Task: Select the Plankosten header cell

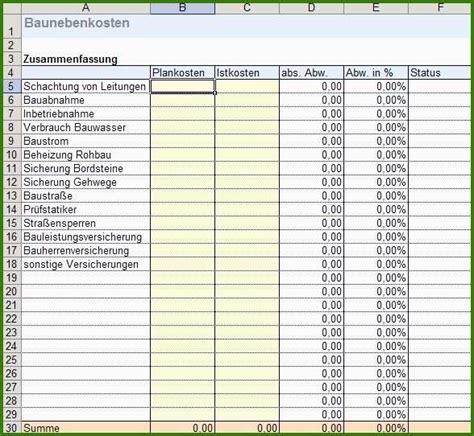Action: pos(182,73)
